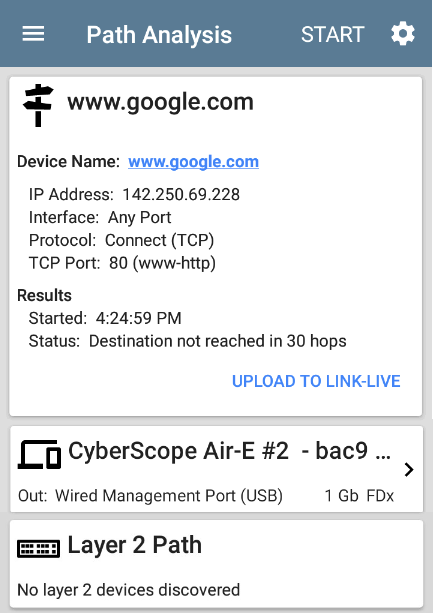Open the www.google.com device name link
The width and height of the screenshot is (433, 613).
(x=193, y=161)
